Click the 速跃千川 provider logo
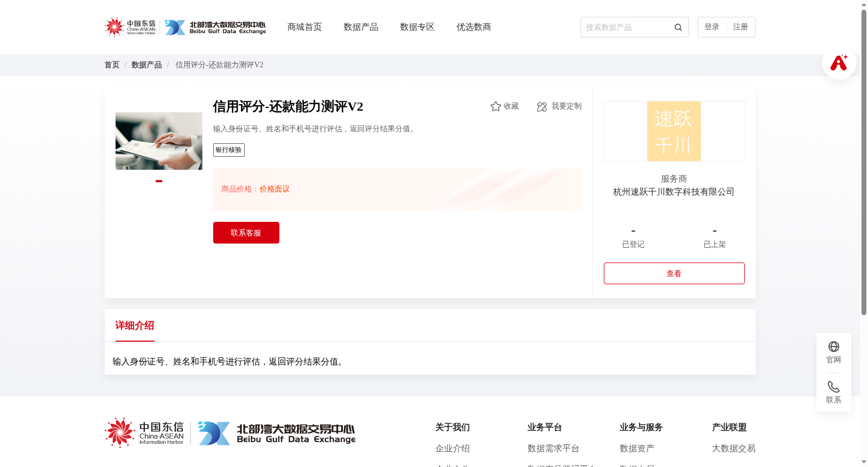The width and height of the screenshot is (868, 467). 674,131
